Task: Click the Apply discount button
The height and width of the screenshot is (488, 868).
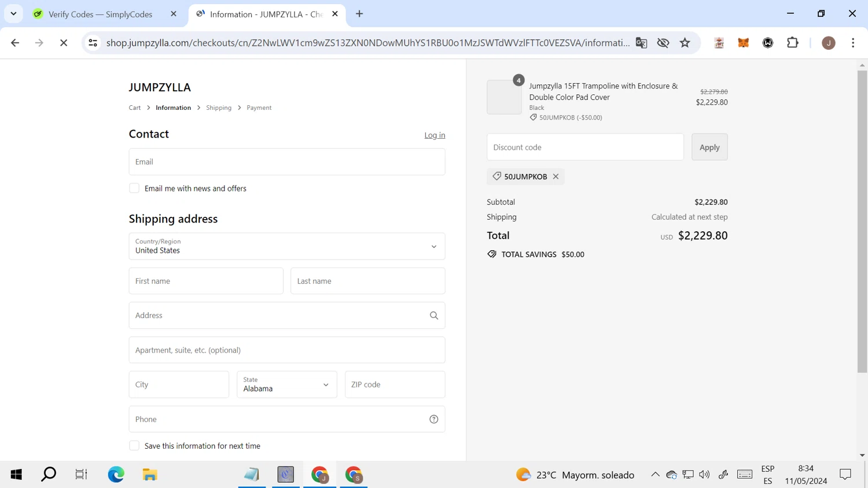Action: (709, 147)
